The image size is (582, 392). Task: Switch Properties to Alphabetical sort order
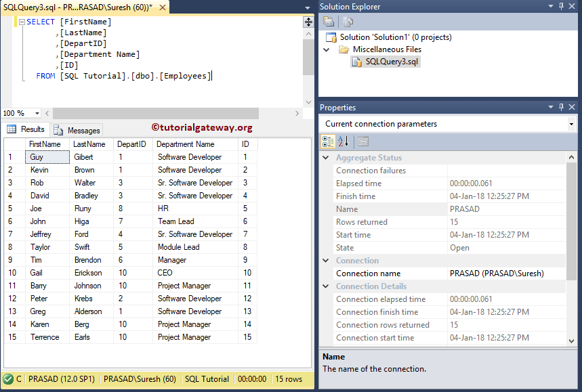click(343, 141)
